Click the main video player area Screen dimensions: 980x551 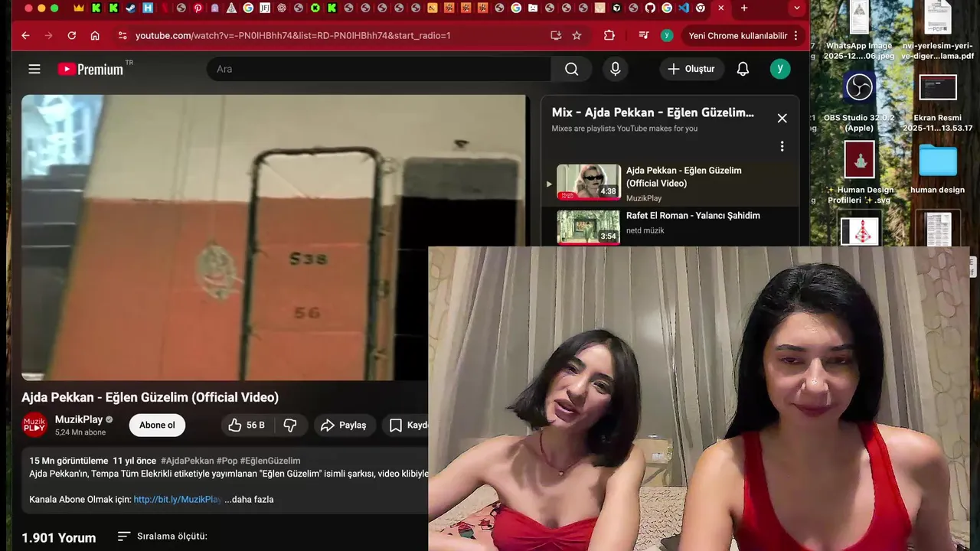tap(274, 237)
